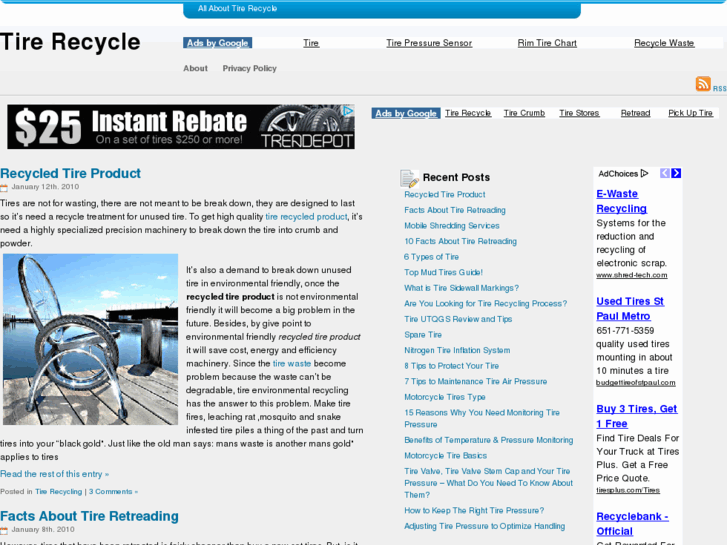727x545 pixels.
Task: Click the Tire ad link in header
Action: tap(311, 43)
